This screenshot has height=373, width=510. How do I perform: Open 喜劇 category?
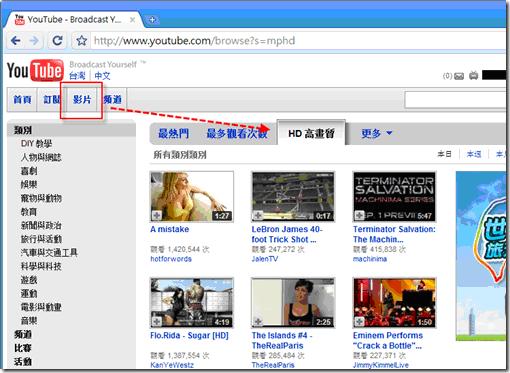click(x=29, y=171)
